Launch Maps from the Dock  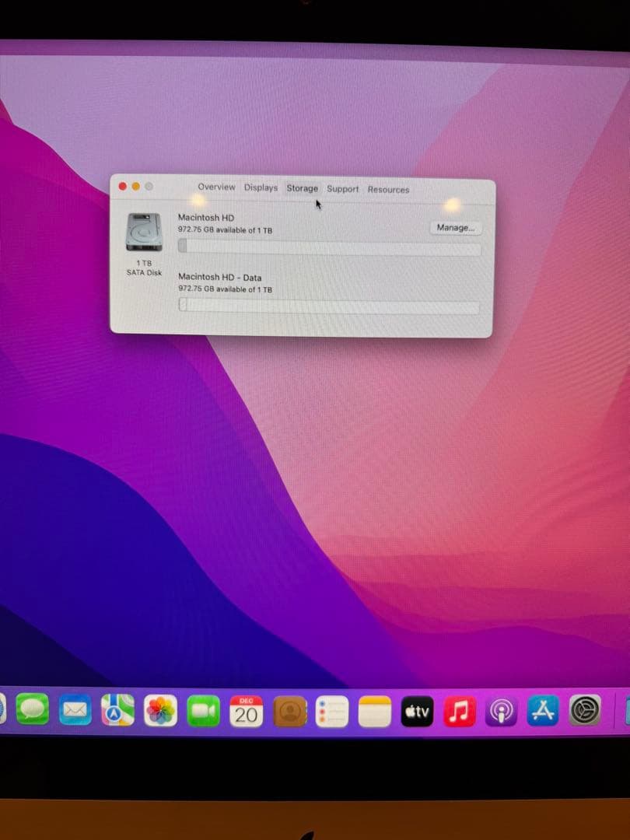tap(117, 710)
